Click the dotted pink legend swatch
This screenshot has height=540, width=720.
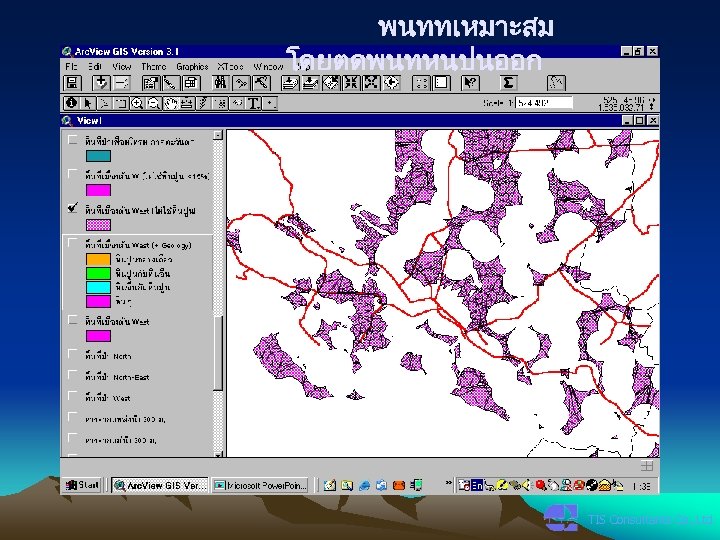coord(98,225)
